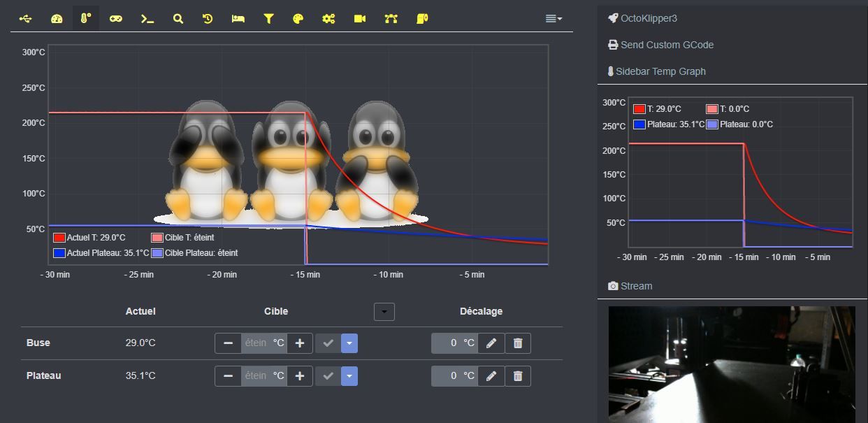Toggle blue Plateau: 35.1°C swatch in sidebar legend

click(639, 124)
